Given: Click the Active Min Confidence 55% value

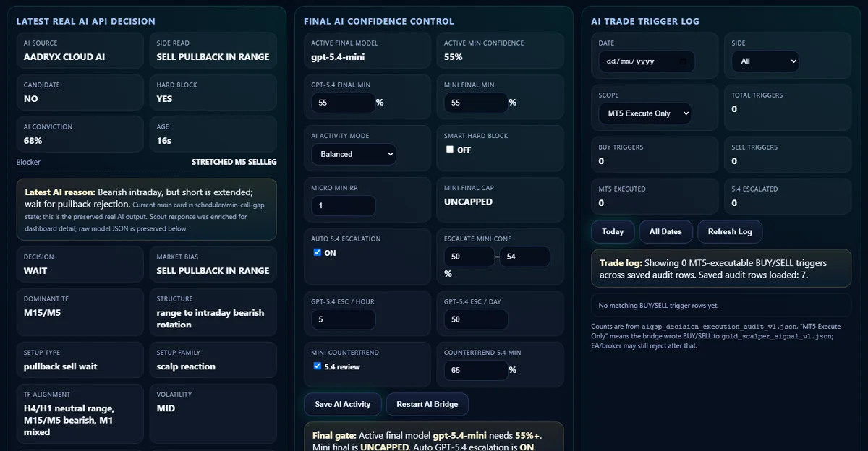Looking at the screenshot, I should point(454,56).
